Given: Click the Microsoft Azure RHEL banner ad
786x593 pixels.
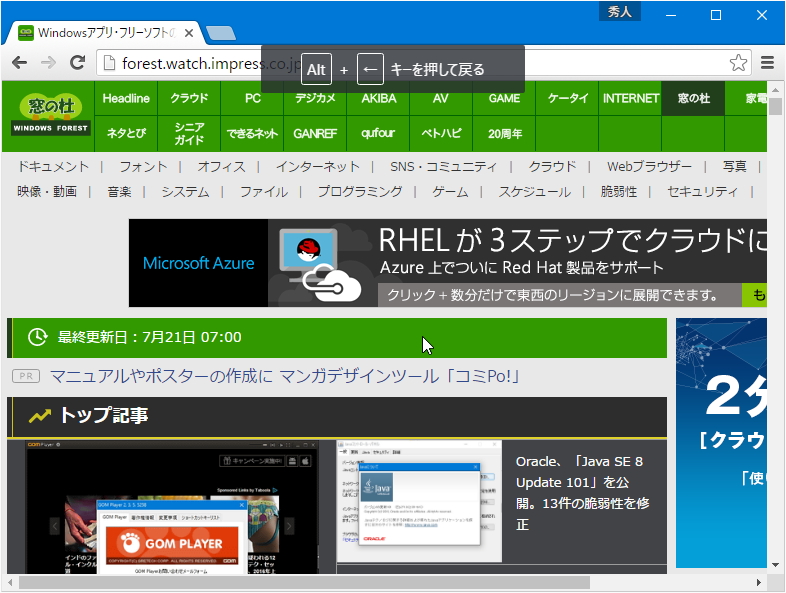Looking at the screenshot, I should (448, 263).
